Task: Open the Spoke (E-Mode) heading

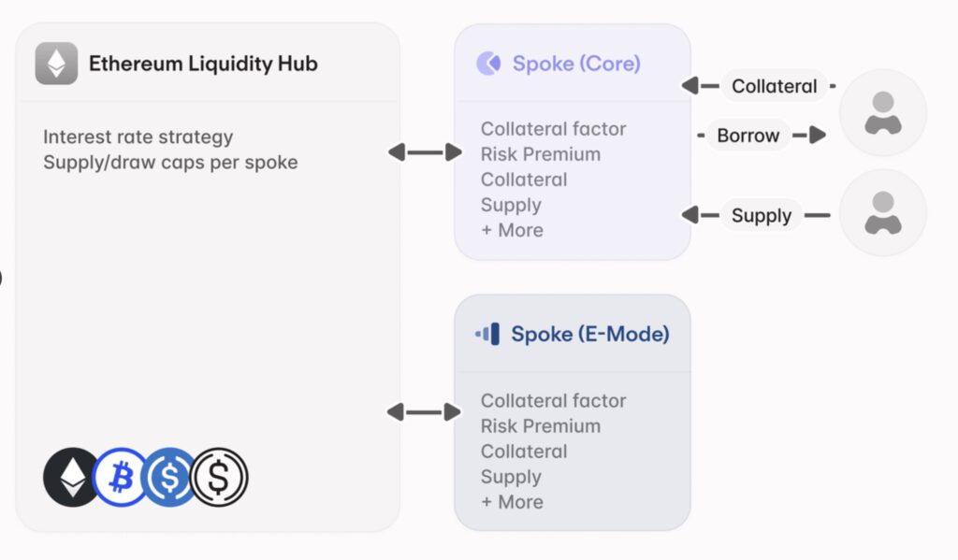Action: (589, 334)
